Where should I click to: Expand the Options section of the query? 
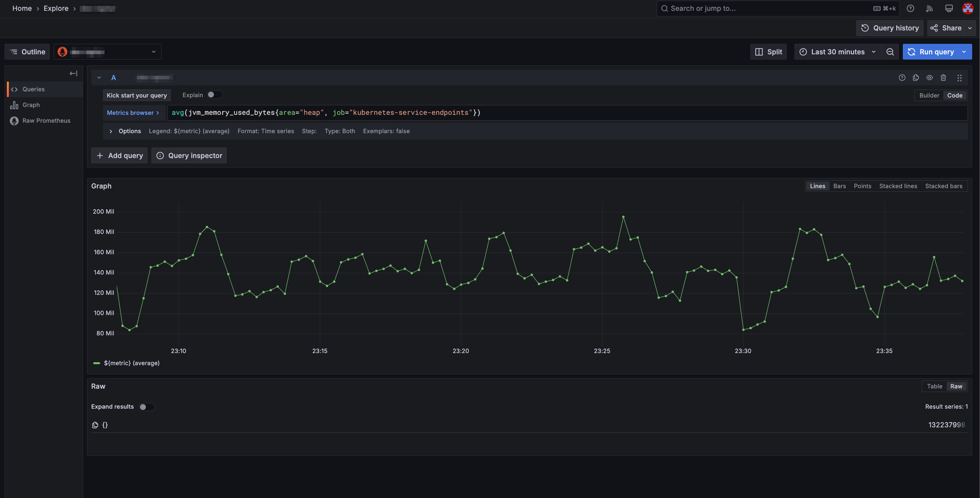(111, 131)
